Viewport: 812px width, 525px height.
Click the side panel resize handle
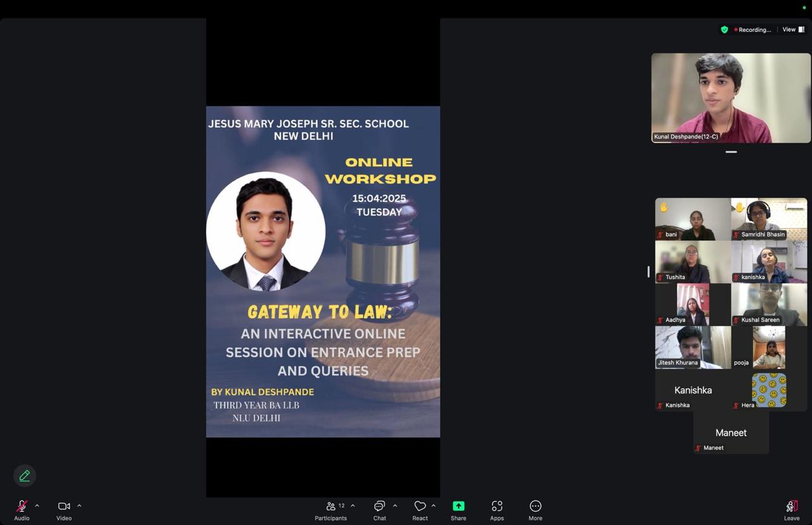pos(648,271)
